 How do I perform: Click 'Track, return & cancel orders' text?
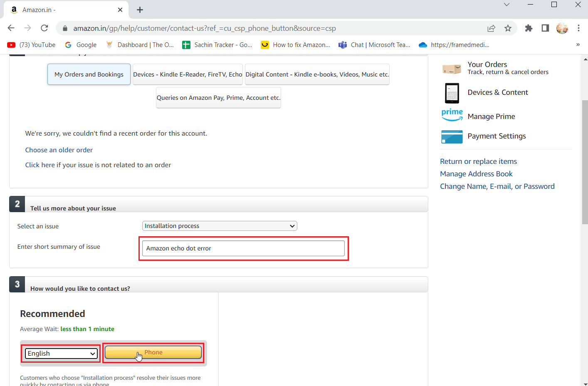(508, 72)
